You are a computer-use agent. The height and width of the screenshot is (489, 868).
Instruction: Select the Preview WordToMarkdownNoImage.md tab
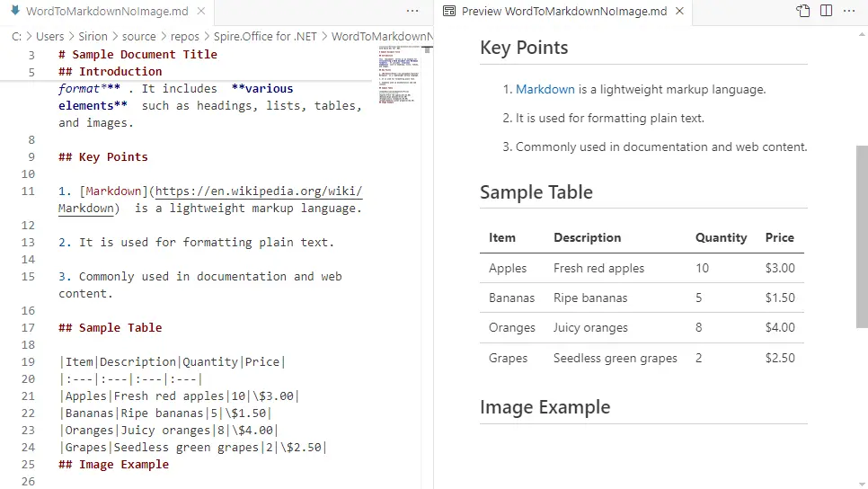(x=563, y=12)
